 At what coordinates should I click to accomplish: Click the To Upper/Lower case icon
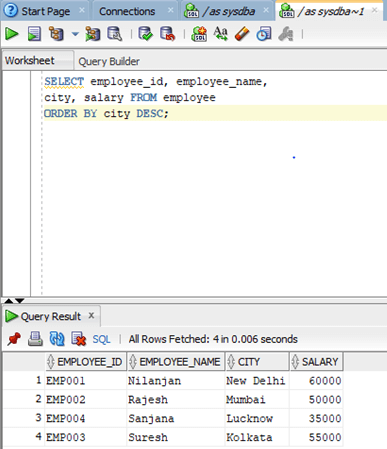tap(221, 34)
